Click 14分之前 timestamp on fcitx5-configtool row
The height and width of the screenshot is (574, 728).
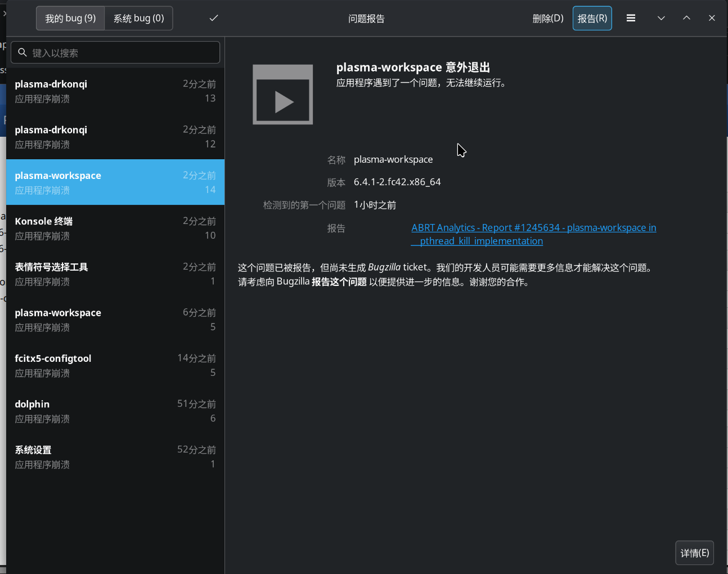click(x=196, y=358)
